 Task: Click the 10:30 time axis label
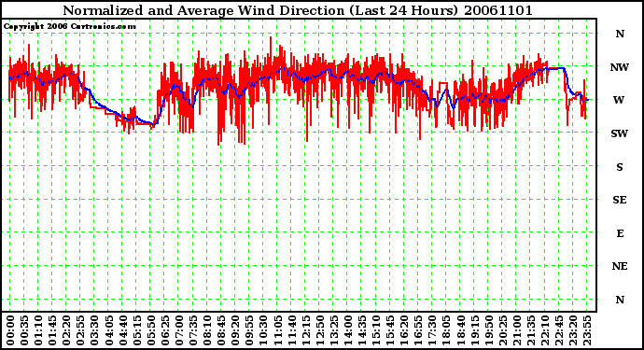point(263,331)
